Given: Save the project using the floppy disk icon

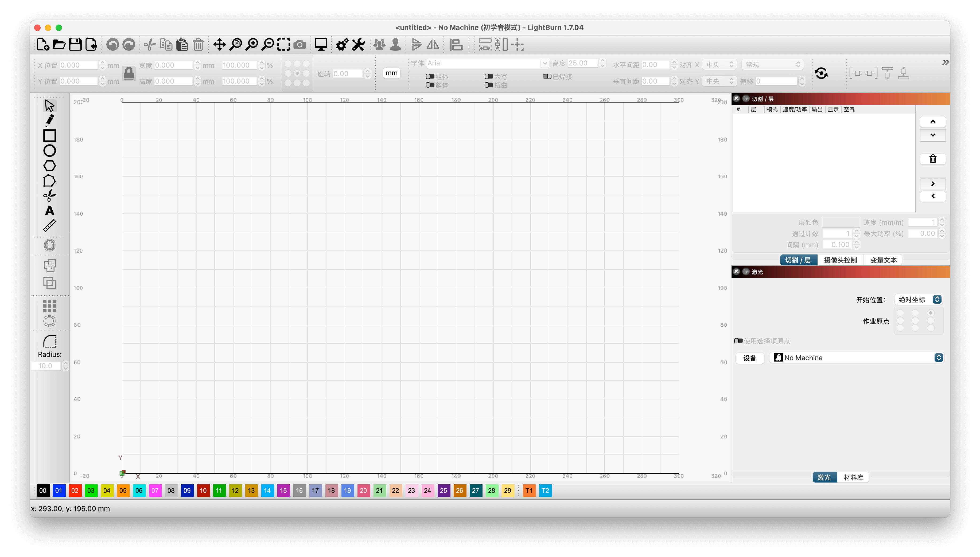Looking at the screenshot, I should click(x=75, y=45).
